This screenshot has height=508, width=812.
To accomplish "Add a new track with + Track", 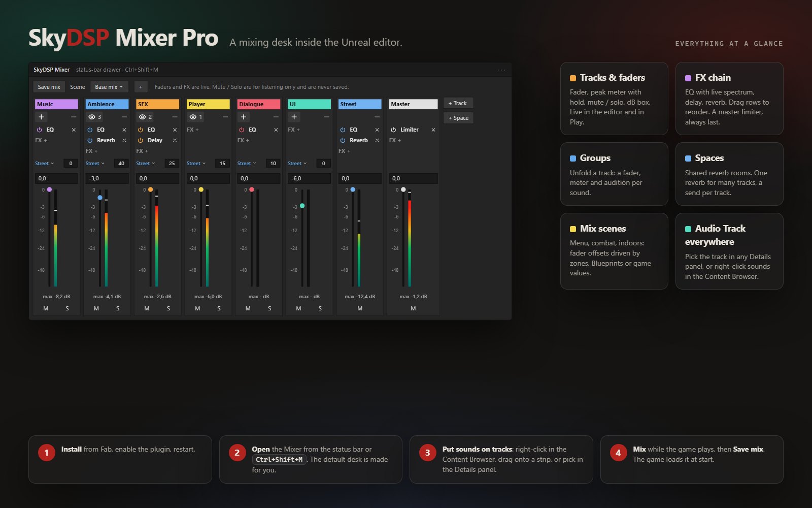I will point(458,103).
